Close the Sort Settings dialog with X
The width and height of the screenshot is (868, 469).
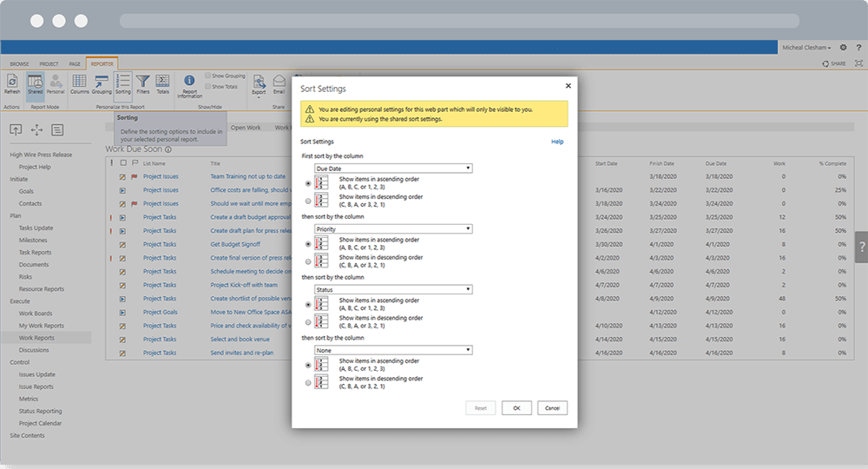(x=568, y=86)
